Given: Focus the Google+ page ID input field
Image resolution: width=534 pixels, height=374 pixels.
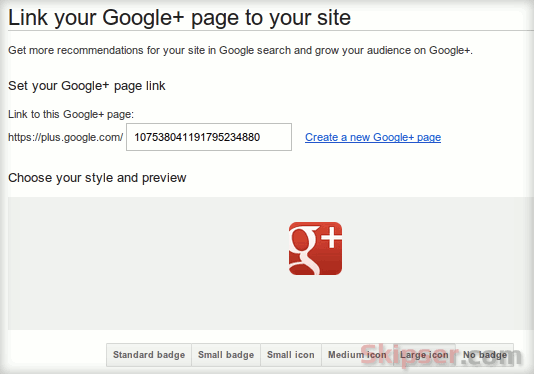Looking at the screenshot, I should (209, 137).
